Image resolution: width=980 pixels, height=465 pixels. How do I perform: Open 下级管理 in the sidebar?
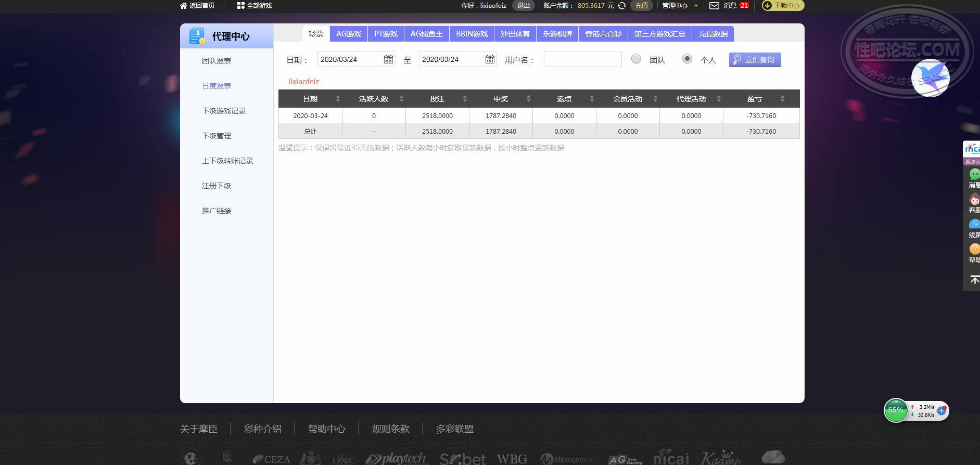click(x=217, y=136)
